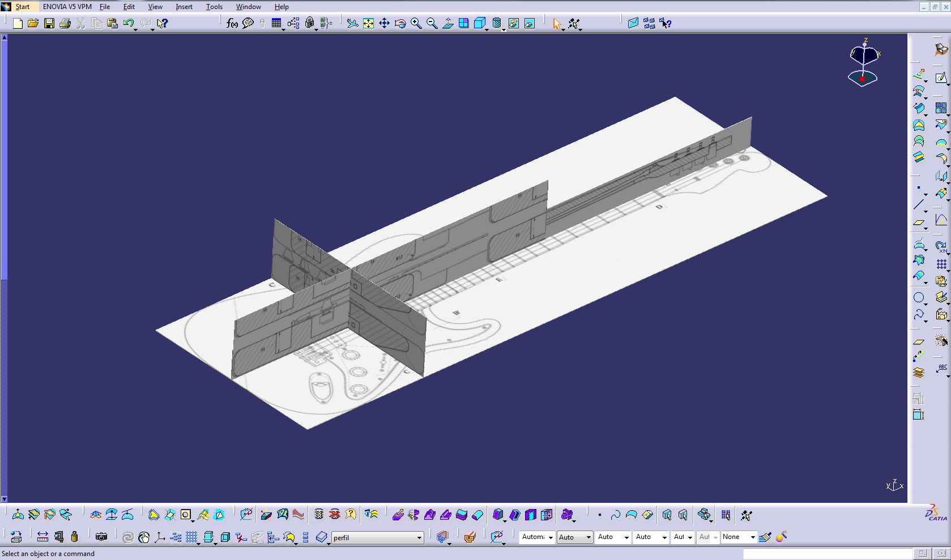Zoom in with the magnifier plus icon
This screenshot has height=560, width=951.
pyautogui.click(x=416, y=23)
